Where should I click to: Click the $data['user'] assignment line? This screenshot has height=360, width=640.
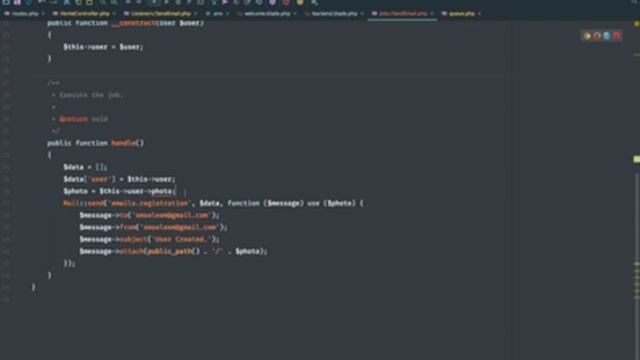click(x=119, y=179)
